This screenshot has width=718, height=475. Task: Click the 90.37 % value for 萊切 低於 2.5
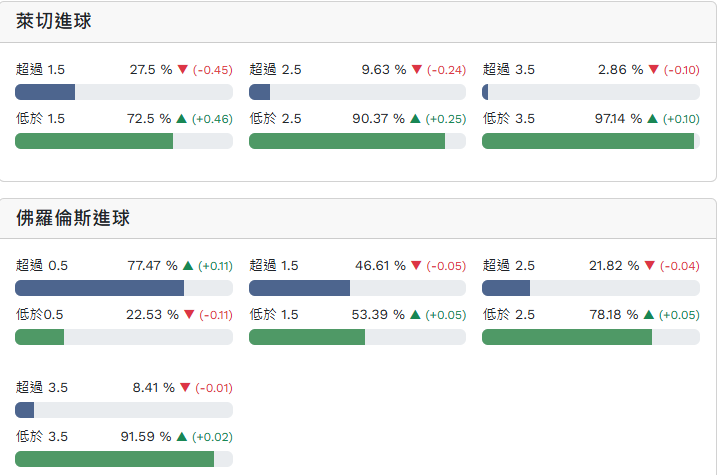(379, 118)
